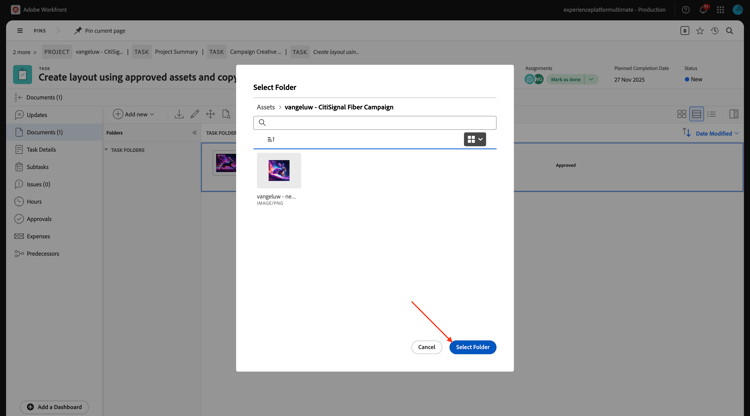Open the user profile avatar

(x=738, y=10)
